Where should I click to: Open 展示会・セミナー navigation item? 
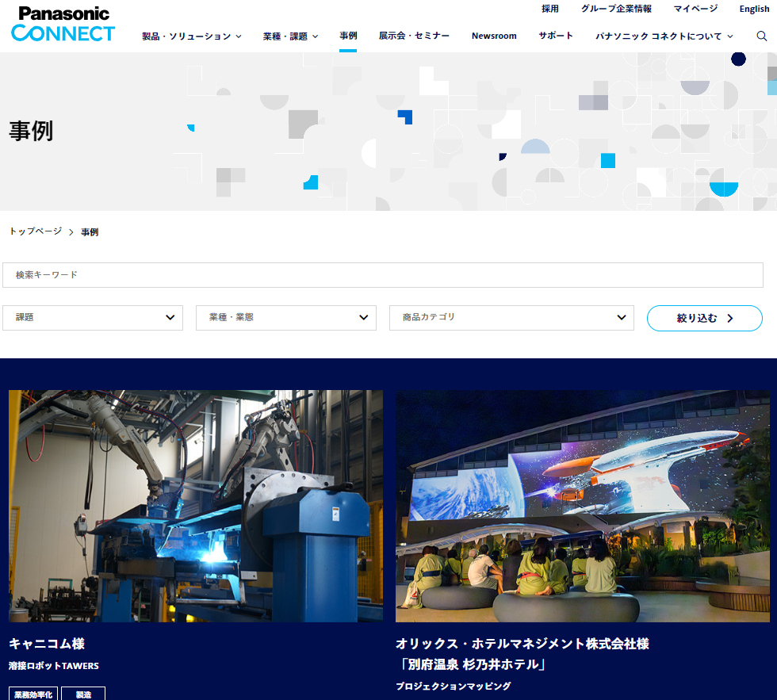414,36
